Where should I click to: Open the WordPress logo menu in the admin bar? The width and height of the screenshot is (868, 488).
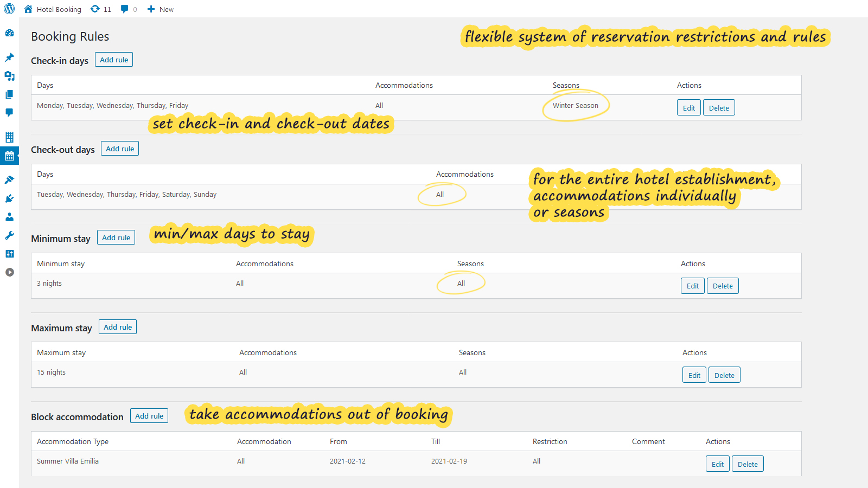click(x=9, y=9)
